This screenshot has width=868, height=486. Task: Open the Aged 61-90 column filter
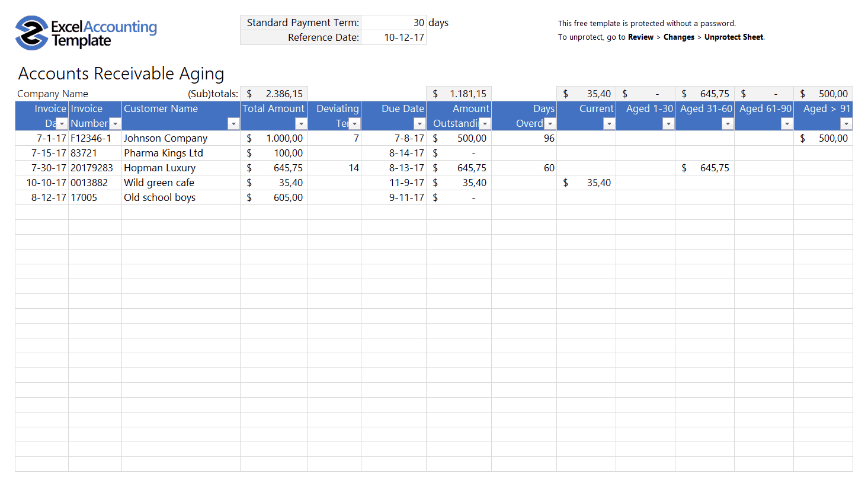[787, 123]
